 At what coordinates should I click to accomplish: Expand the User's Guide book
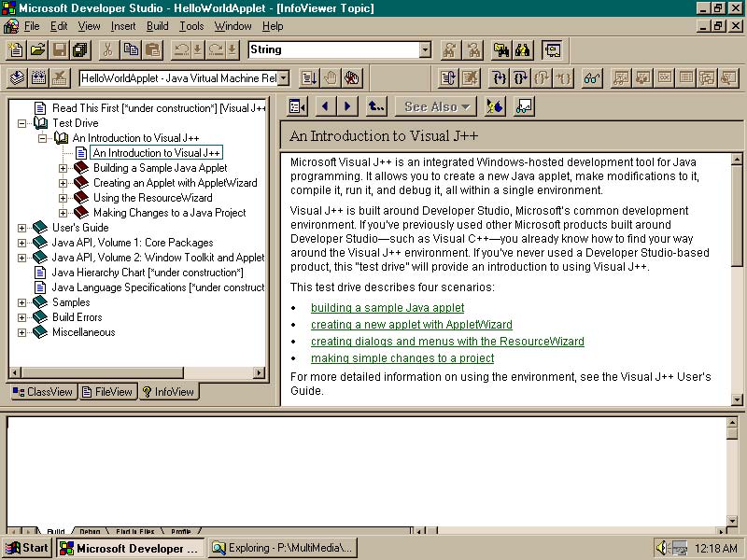point(21,228)
